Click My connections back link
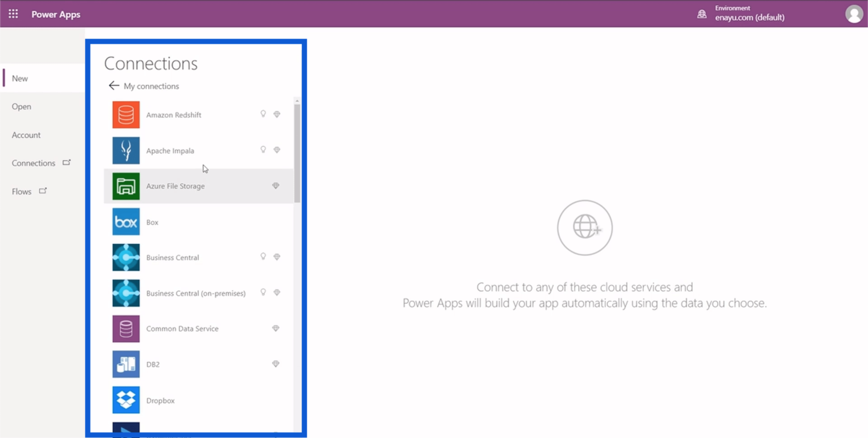The width and height of the screenshot is (868, 438). pyautogui.click(x=151, y=86)
